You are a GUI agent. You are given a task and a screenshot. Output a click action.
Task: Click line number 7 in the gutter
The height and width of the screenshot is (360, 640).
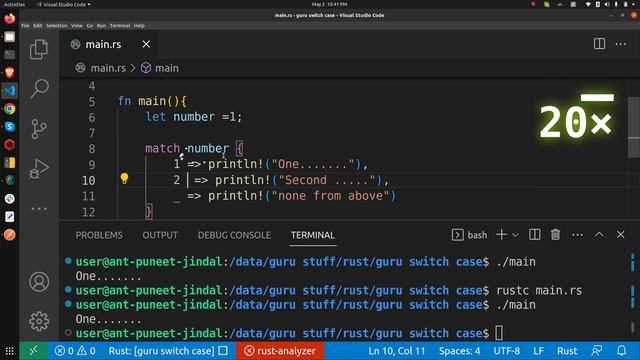point(92,133)
